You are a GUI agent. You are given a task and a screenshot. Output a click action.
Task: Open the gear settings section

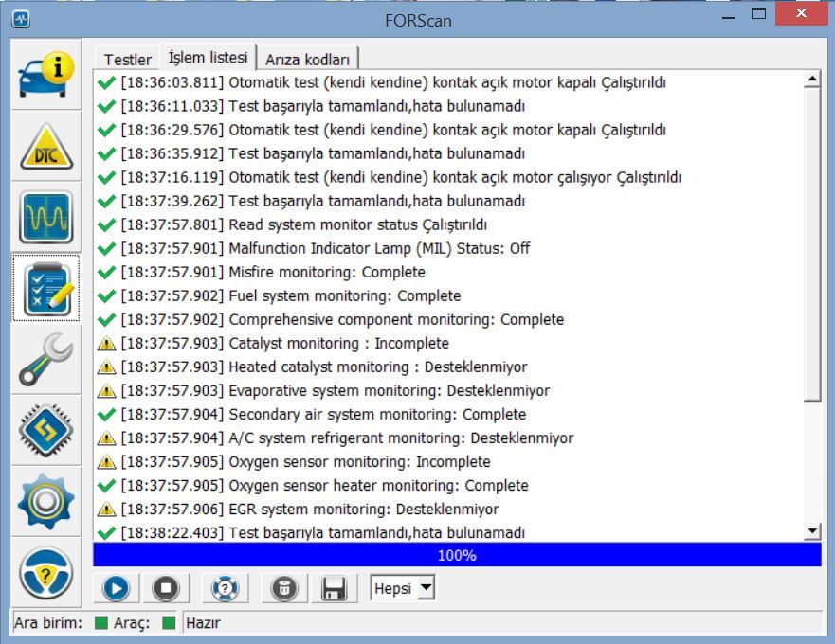[x=46, y=501]
